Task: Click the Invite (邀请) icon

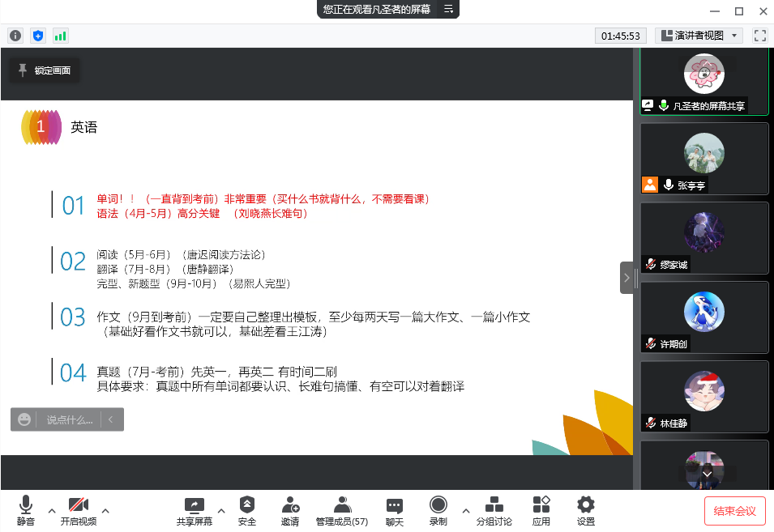Action: click(x=290, y=511)
